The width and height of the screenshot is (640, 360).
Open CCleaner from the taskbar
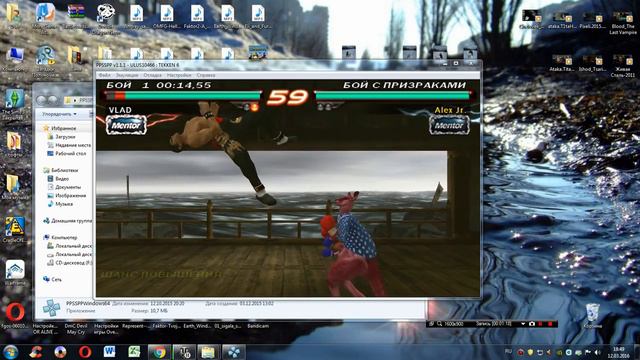[x=36, y=352]
